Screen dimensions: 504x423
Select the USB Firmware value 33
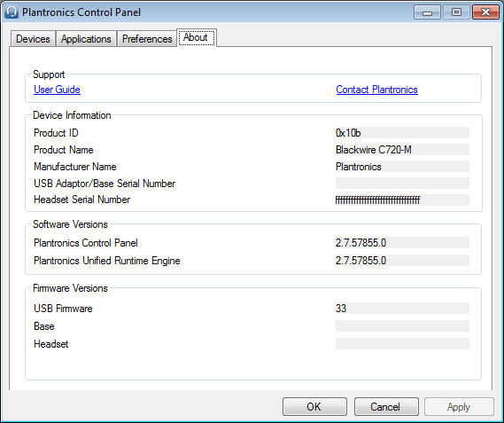click(402, 308)
